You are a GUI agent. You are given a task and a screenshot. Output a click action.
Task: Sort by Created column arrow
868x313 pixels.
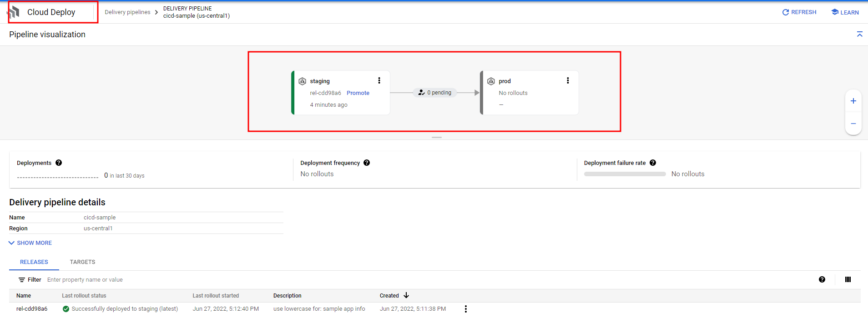[406, 295]
